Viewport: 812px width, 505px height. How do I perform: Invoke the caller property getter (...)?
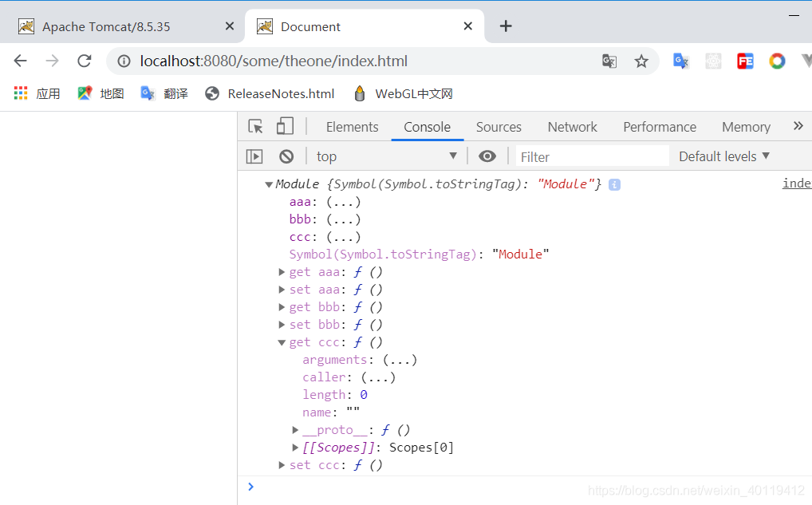click(378, 377)
